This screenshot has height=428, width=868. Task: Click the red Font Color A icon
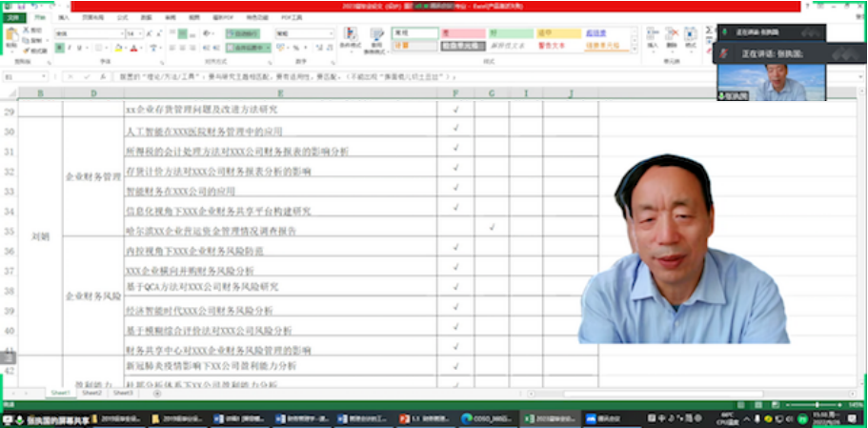(x=133, y=49)
